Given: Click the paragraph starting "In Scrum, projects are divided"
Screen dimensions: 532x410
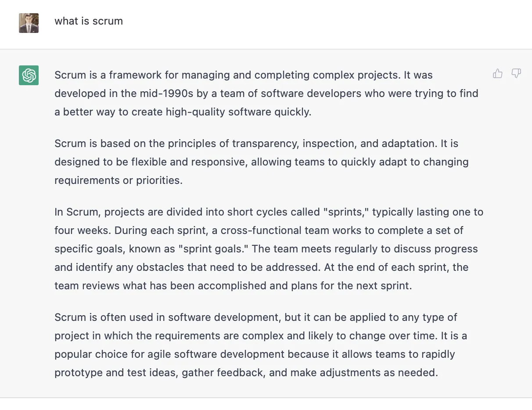Looking at the screenshot, I should click(269, 249).
